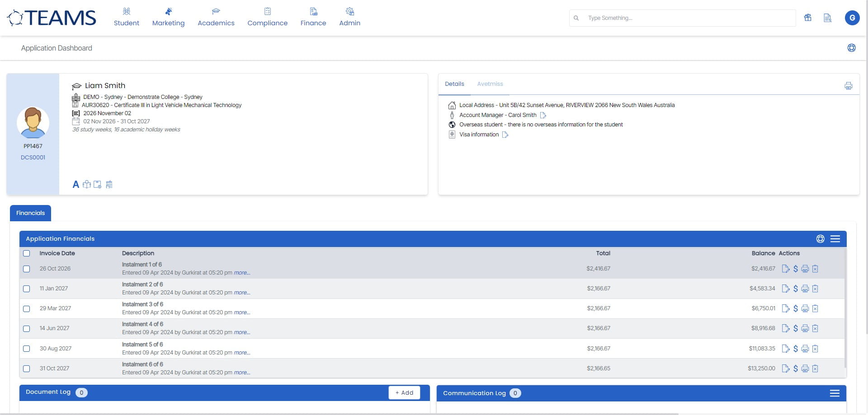Screen dimensions: 868x415
Task: Click the print icon in the Details panel
Action: (x=849, y=86)
